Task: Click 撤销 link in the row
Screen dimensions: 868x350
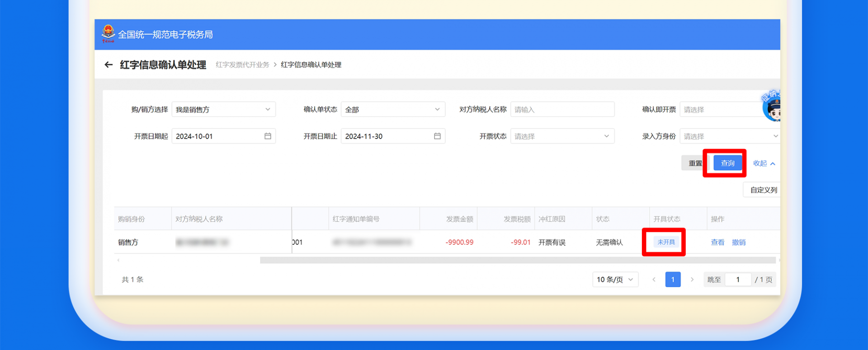Action: [x=739, y=242]
